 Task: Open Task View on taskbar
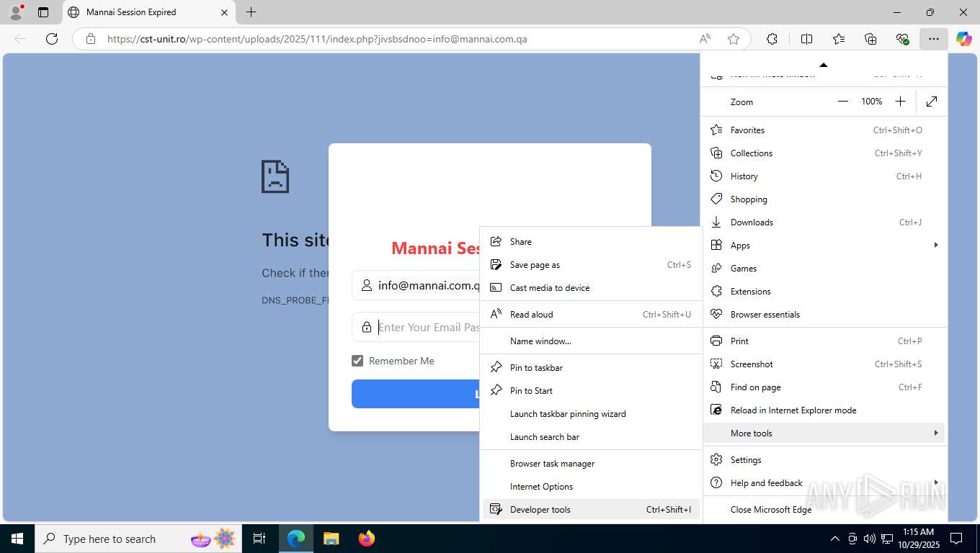[259, 539]
